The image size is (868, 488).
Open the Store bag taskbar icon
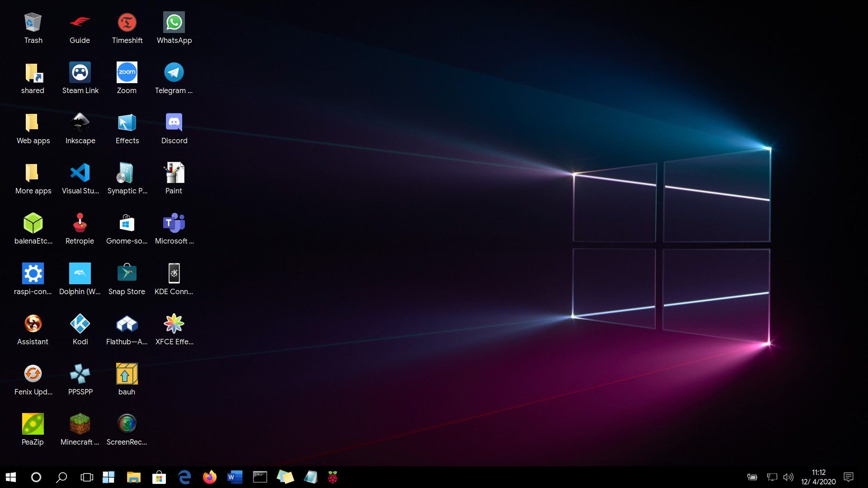(159, 477)
